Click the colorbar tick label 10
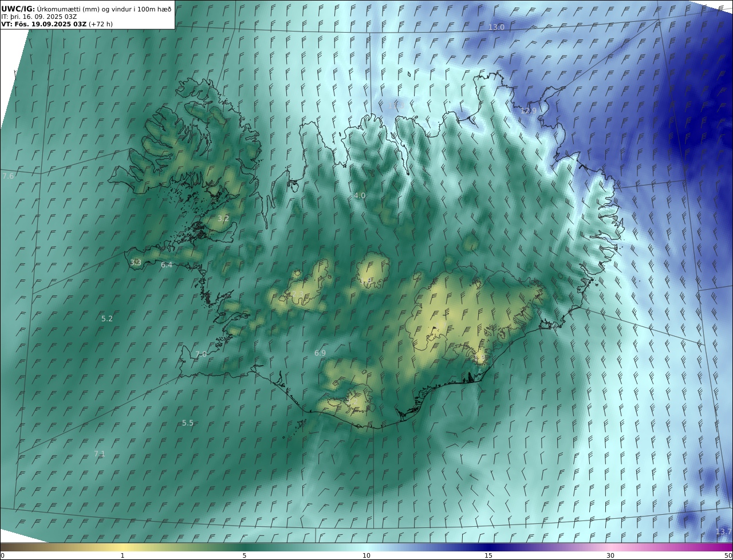 (366, 555)
